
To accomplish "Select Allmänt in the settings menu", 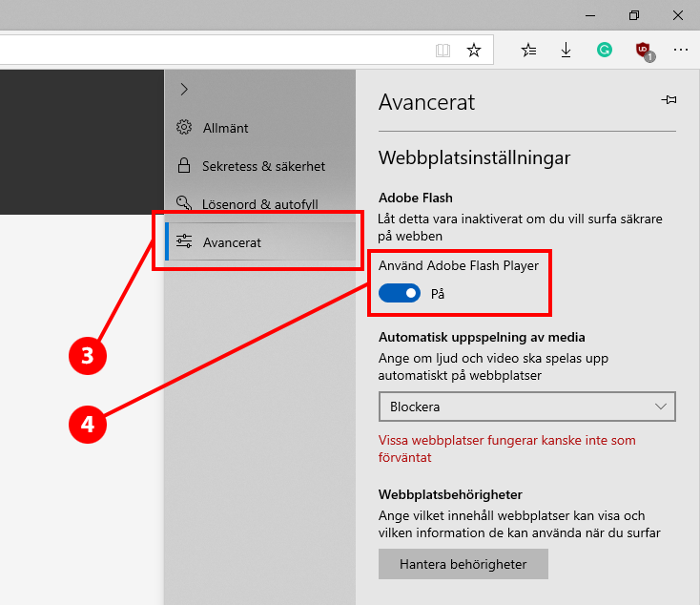I will pos(225,128).
